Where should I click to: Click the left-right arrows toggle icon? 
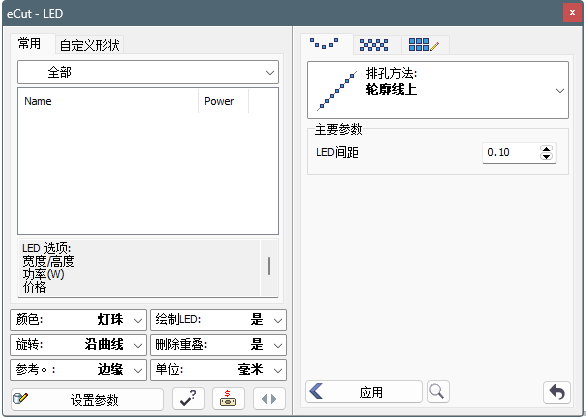(x=269, y=398)
